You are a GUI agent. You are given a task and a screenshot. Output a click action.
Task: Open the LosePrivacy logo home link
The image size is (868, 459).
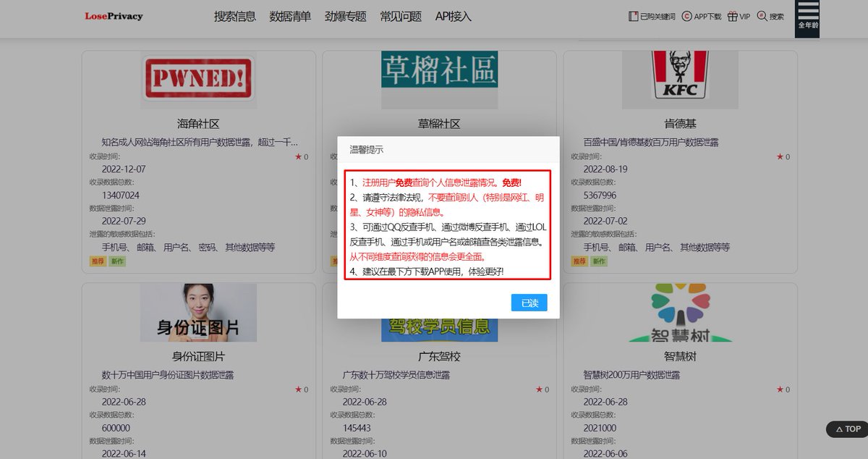114,16
